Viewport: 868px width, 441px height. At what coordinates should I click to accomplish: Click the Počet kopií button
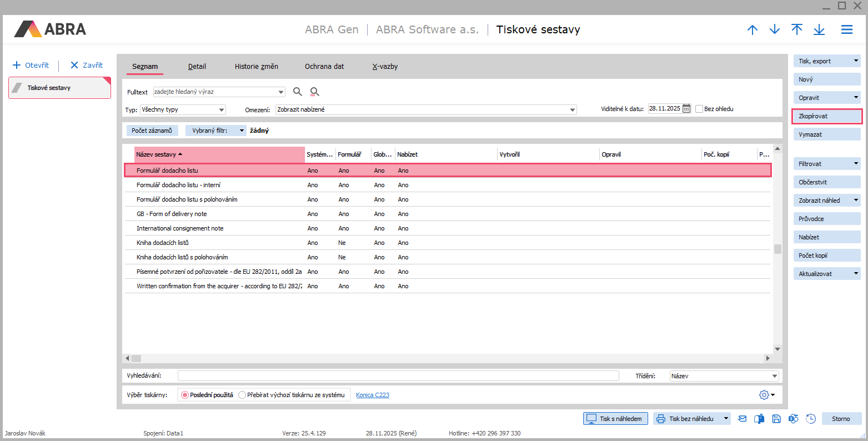click(x=827, y=255)
